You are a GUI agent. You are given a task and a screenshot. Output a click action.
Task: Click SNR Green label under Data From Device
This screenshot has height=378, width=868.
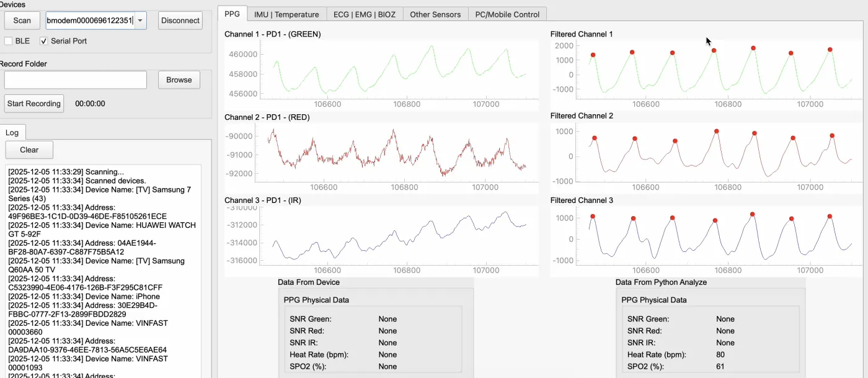311,319
